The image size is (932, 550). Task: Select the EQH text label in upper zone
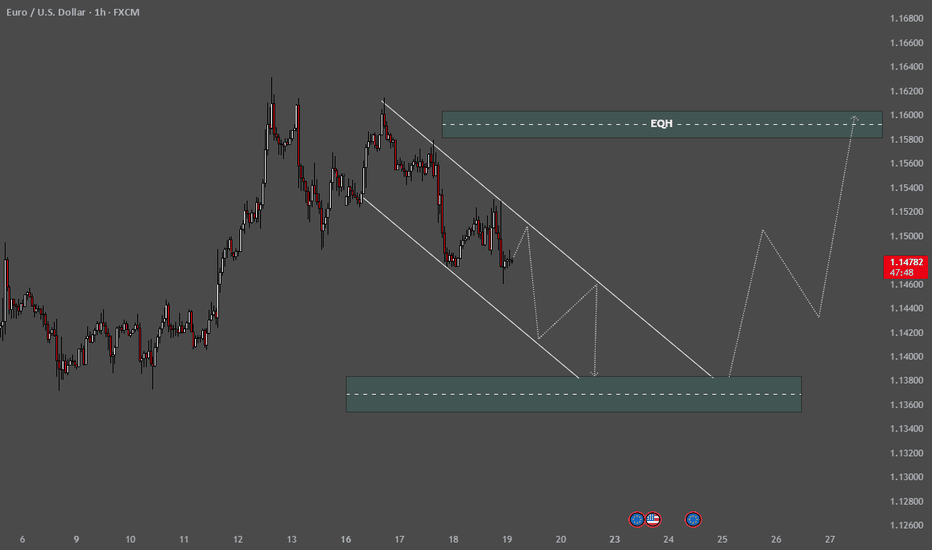pyautogui.click(x=662, y=124)
